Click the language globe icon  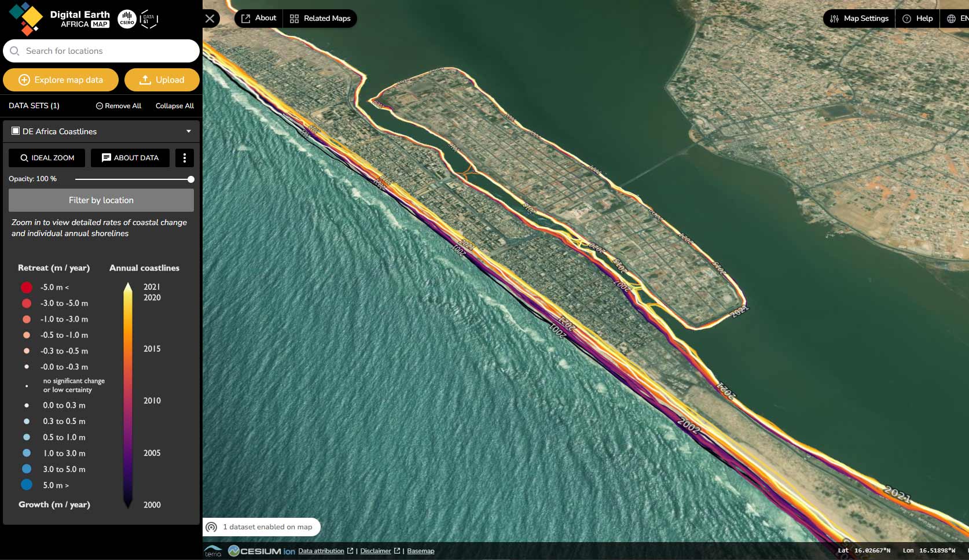click(951, 19)
